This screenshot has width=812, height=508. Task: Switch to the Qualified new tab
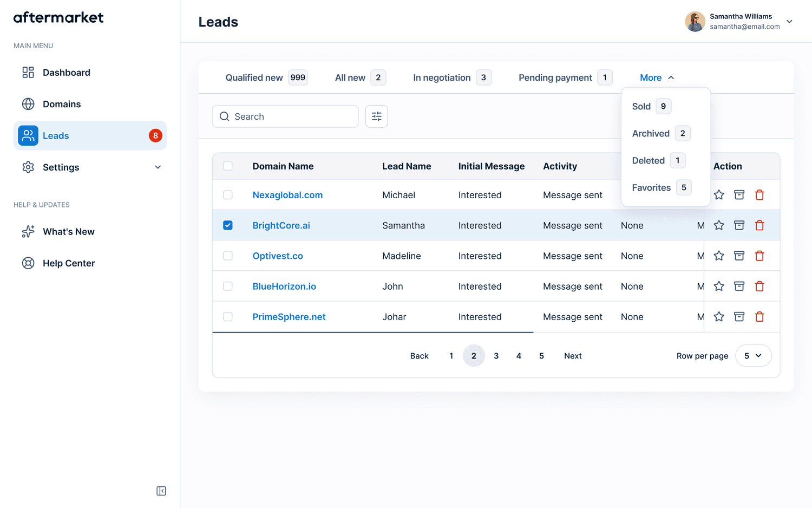click(x=266, y=77)
